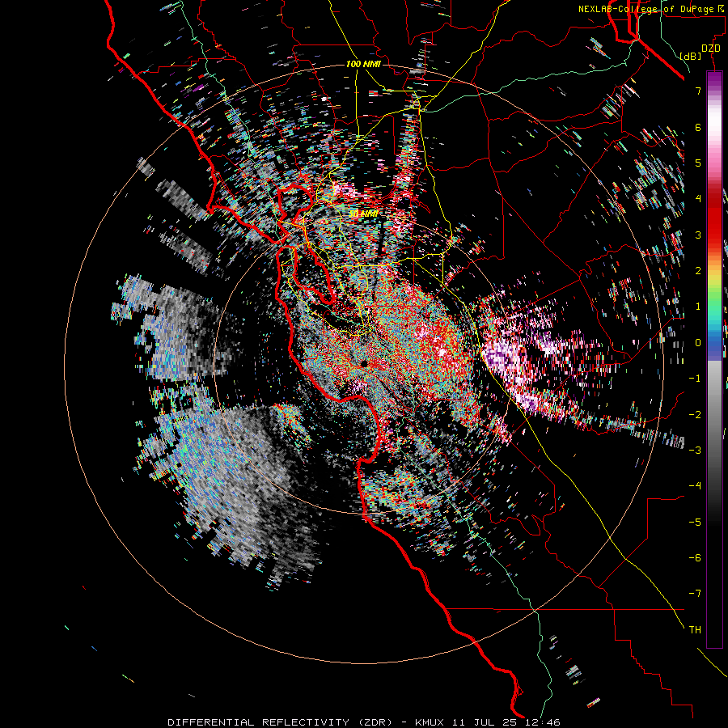The image size is (728, 728).
Task: Click the 4 value on the color scale
Action: click(698, 199)
